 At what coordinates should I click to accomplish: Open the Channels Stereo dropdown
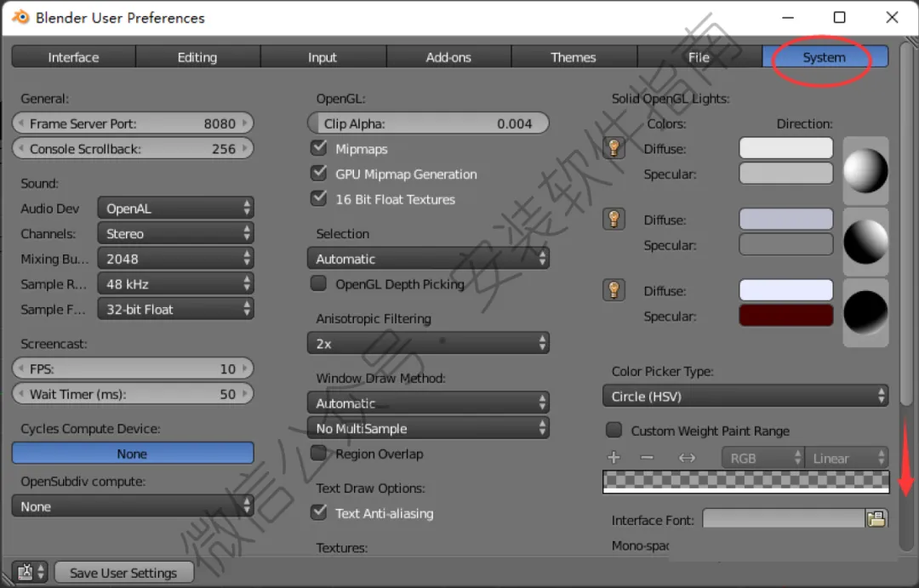(175, 233)
